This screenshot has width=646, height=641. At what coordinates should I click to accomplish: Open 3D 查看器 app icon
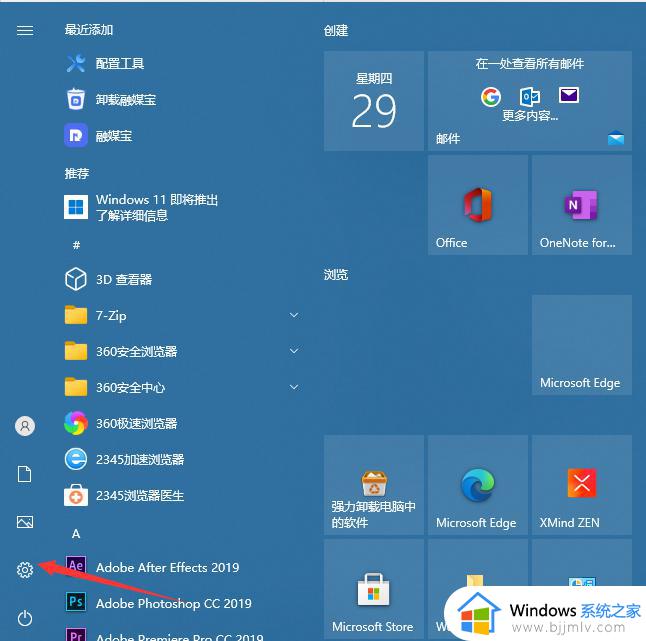point(76,279)
